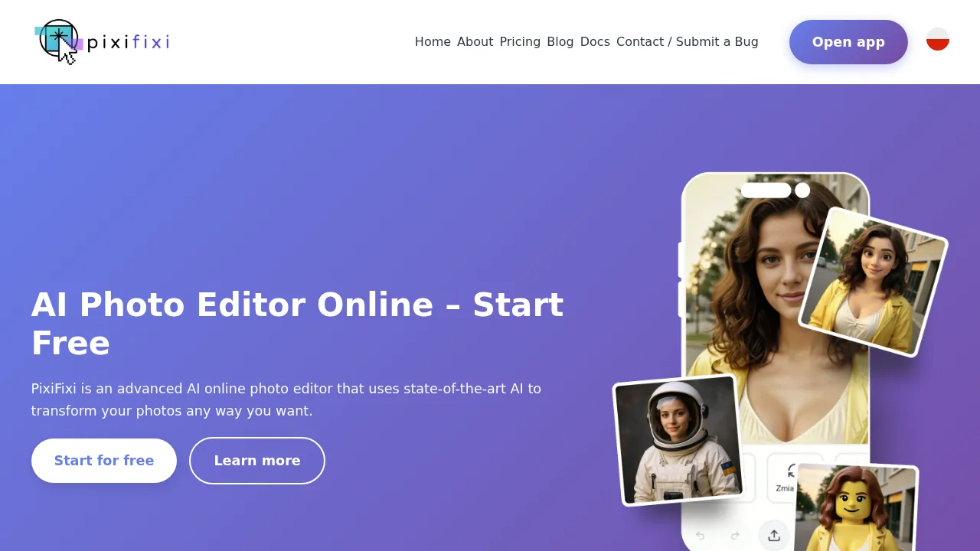
Task: Click the white pill notch on phone mockup
Action: 766,190
